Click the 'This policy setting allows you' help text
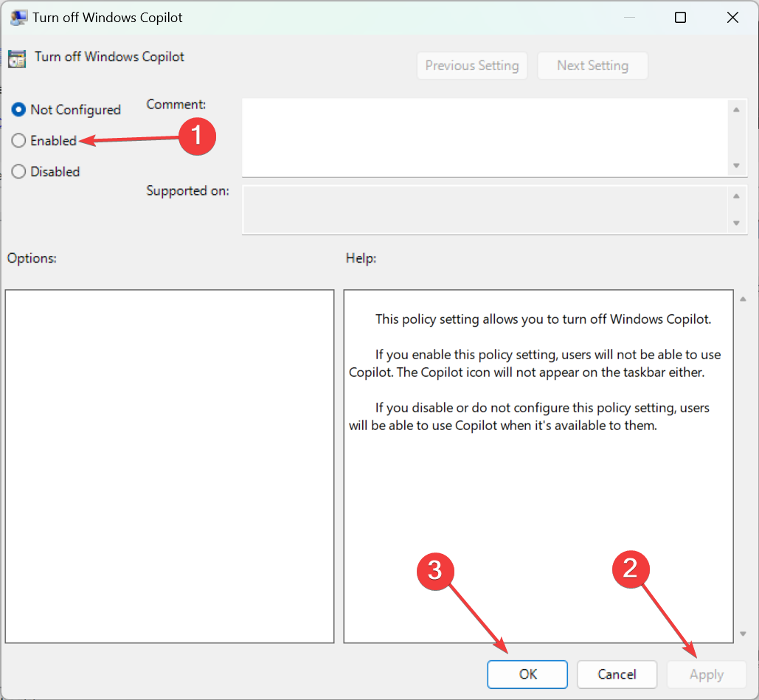759x700 pixels. (543, 319)
